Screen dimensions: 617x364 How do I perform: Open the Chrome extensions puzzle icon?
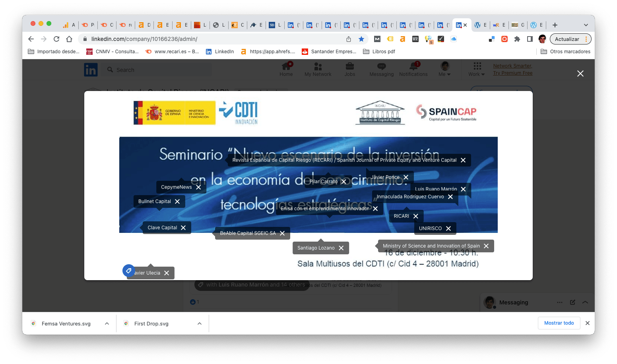(x=517, y=39)
